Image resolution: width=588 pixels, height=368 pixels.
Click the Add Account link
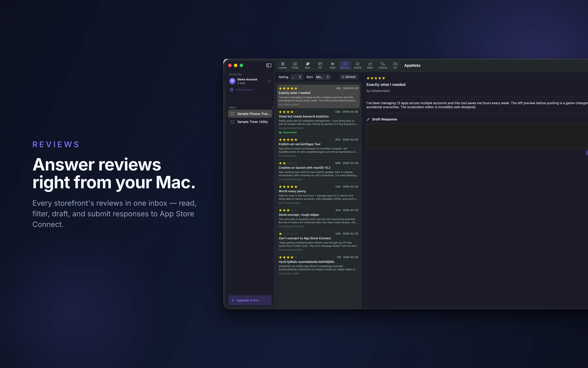pos(244,90)
